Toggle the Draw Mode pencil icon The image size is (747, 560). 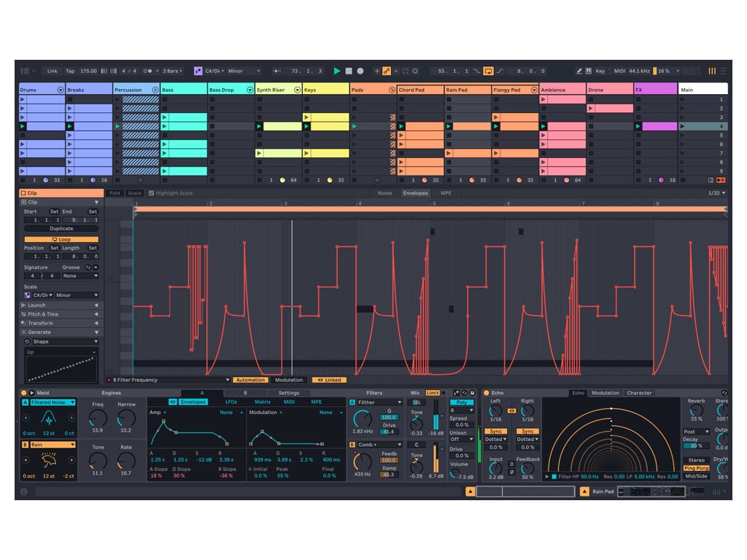point(578,71)
